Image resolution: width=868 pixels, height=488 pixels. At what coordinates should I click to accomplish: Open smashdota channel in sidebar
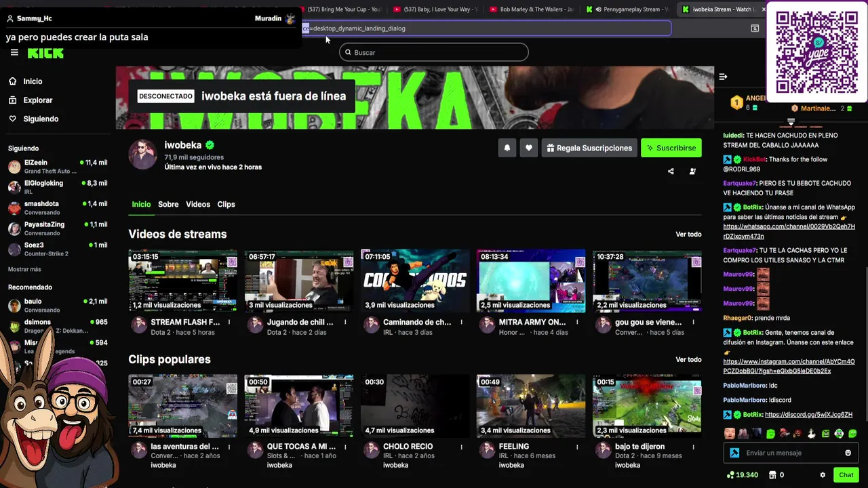point(58,207)
